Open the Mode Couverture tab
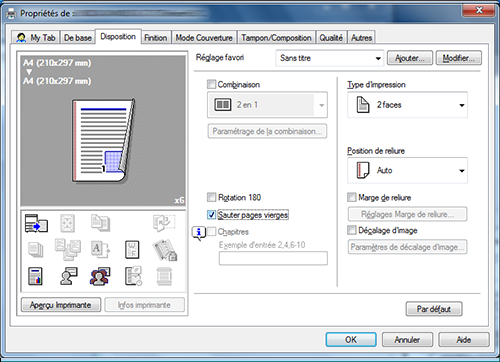The image size is (500, 362). tap(204, 37)
